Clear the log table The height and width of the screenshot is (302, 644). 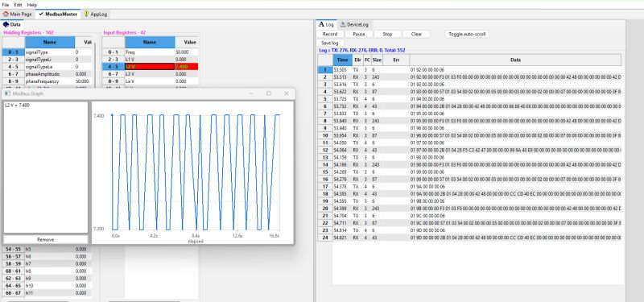[x=416, y=34]
